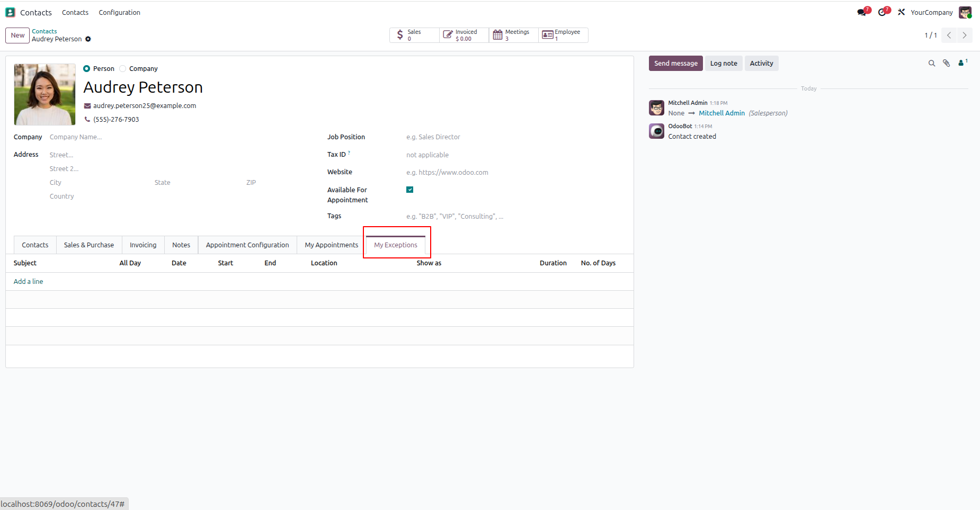Open the Configuration menu
Viewport: 980px width, 510px height.
coord(119,12)
